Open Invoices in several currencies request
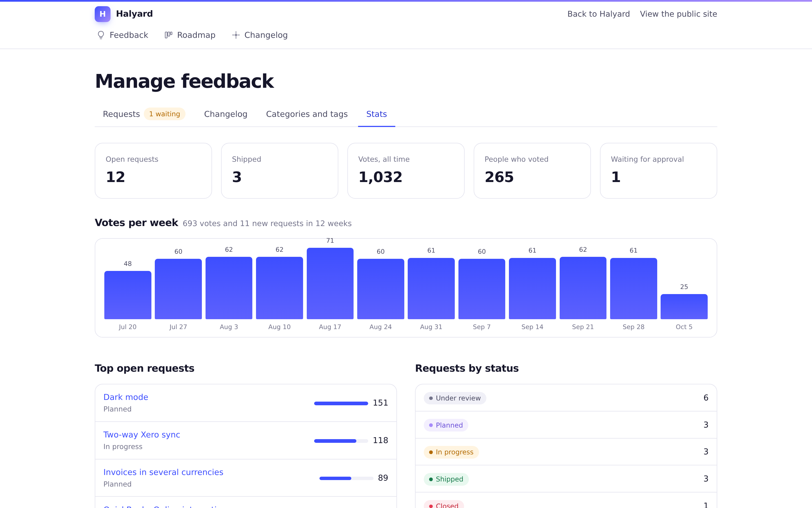812x508 pixels. click(164, 472)
